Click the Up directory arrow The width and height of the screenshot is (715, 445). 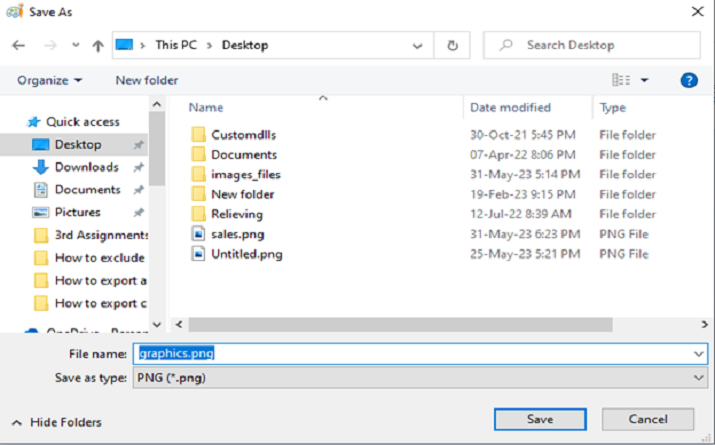point(97,45)
